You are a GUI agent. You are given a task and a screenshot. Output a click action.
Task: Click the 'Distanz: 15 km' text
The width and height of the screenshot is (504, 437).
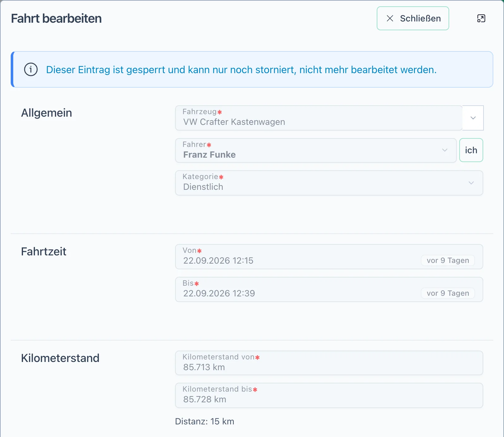pyautogui.click(x=205, y=422)
